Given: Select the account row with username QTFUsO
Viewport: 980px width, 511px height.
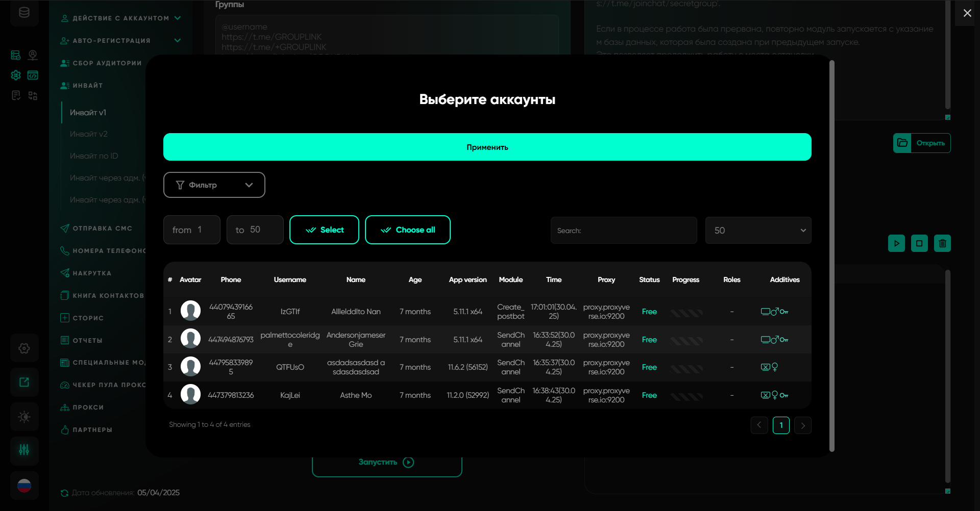Looking at the screenshot, I should [290, 367].
